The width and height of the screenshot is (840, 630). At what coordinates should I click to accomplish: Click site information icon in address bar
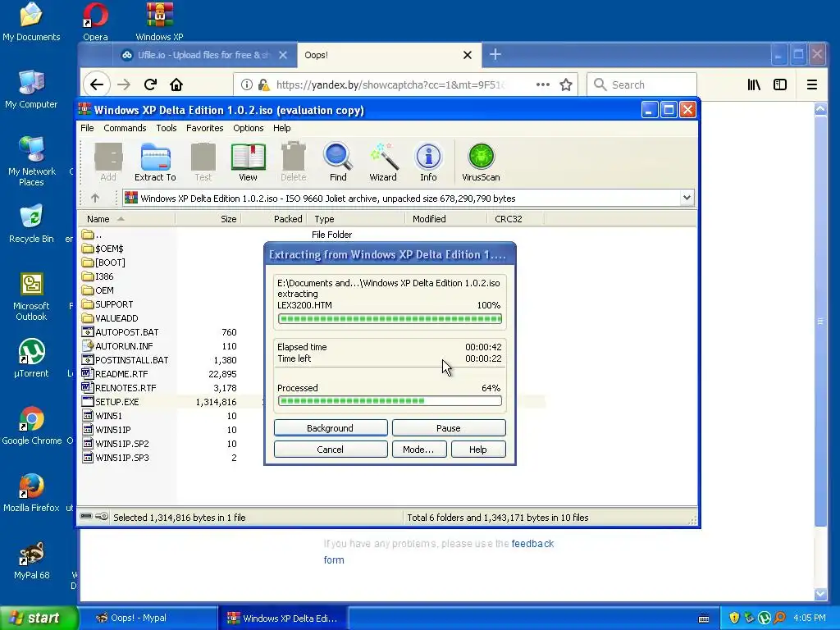(246, 84)
